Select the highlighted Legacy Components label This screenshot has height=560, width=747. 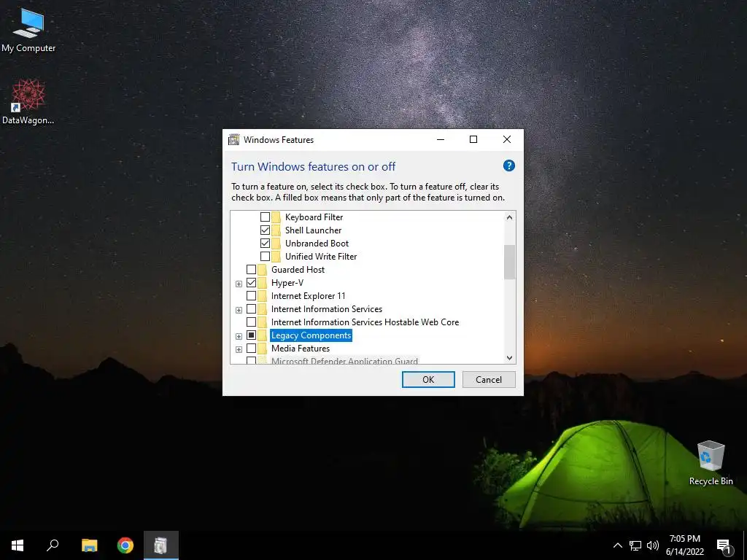tap(311, 335)
